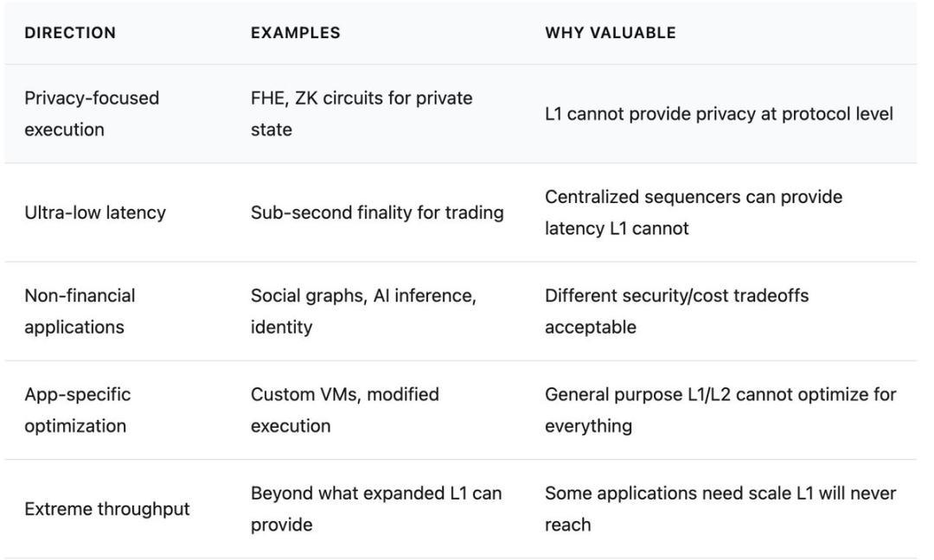Select 'Beyond what expanded L1 can' text
This screenshot has height=560, width=934.
tap(375, 493)
